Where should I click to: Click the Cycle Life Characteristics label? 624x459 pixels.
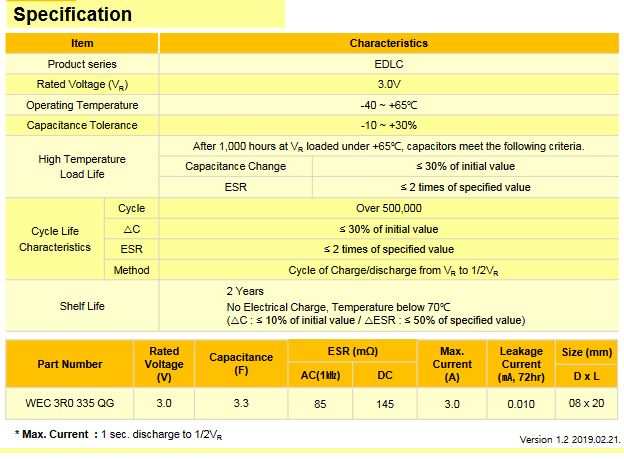[54, 239]
